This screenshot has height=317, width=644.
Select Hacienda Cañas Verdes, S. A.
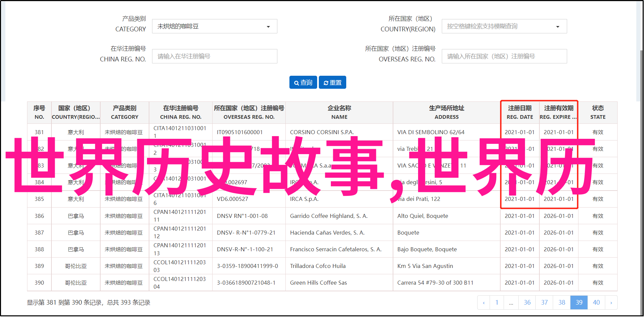pyautogui.click(x=327, y=233)
